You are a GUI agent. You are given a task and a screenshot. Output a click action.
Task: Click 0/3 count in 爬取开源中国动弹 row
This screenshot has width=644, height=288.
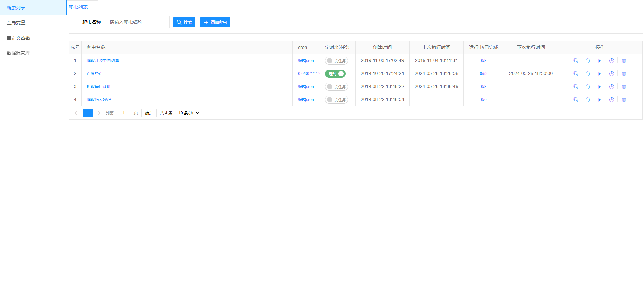pyautogui.click(x=484, y=61)
